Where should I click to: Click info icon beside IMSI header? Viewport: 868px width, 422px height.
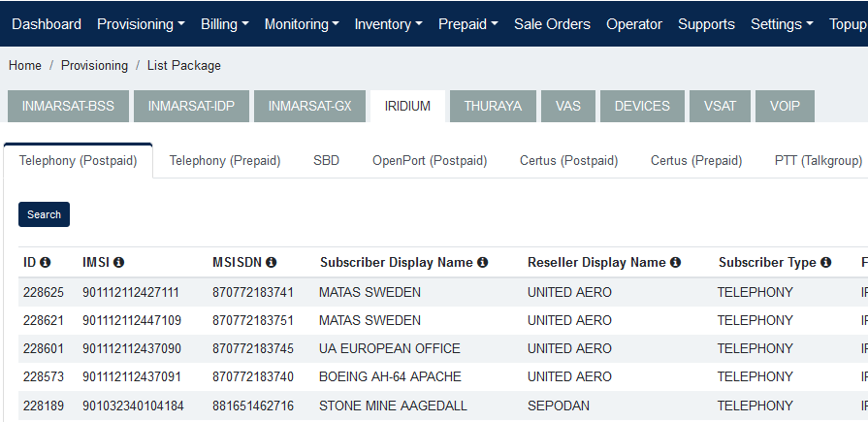click(119, 263)
